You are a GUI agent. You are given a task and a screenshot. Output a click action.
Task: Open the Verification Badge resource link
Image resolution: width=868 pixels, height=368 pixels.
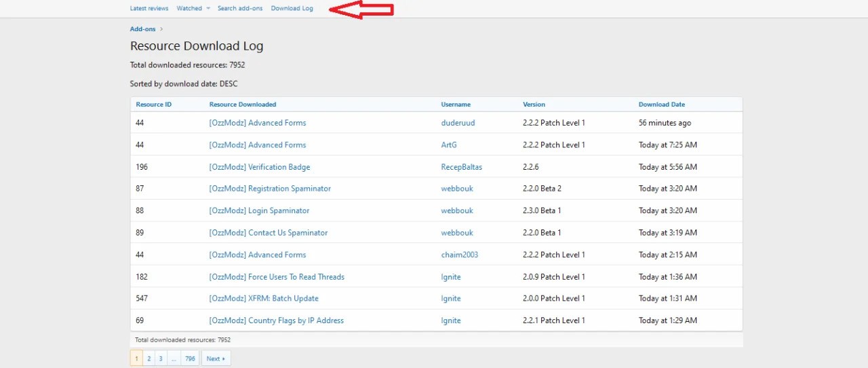point(259,167)
